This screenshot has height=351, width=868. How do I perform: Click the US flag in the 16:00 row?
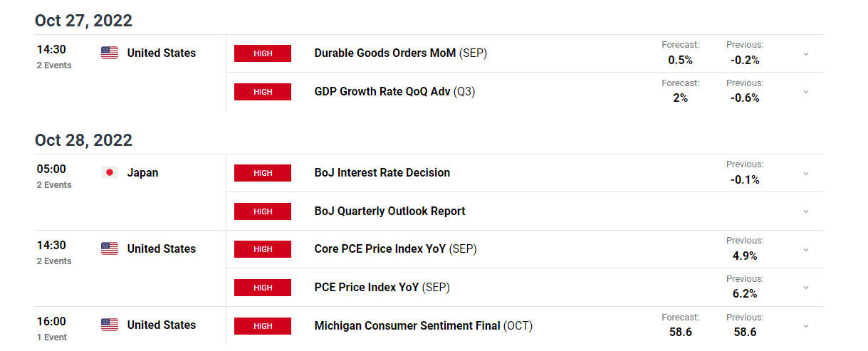(110, 325)
